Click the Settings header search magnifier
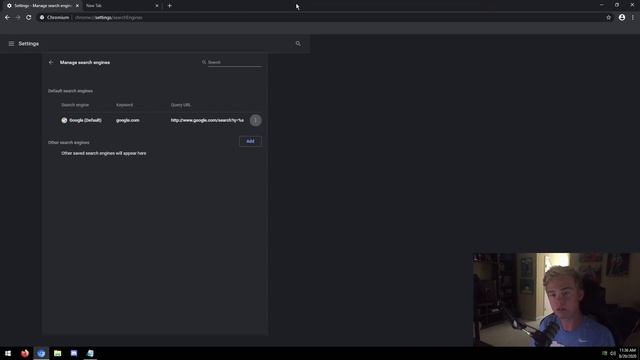640x360 pixels. point(298,44)
